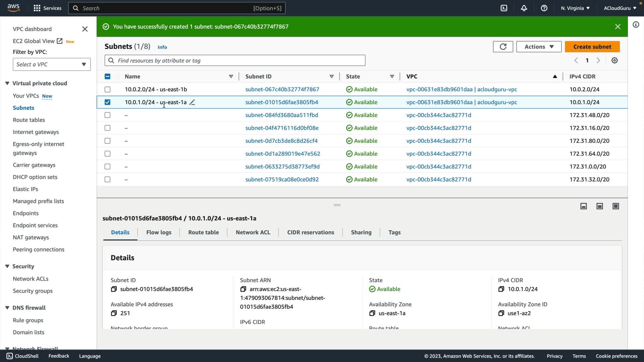Viewport: 644px width, 362px height.
Task: Open the notifications bell icon
Action: pos(524,8)
